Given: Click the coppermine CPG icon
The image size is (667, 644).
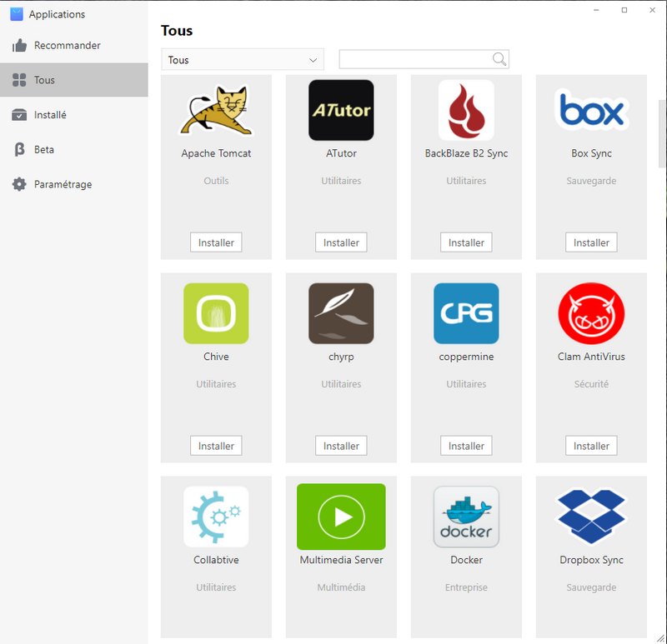Looking at the screenshot, I should (466, 313).
